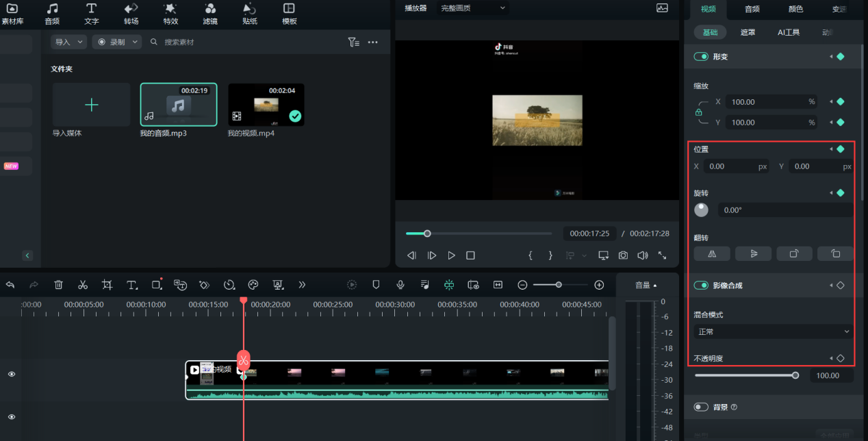Hide the video track using eye icon
868x441 pixels.
coord(11,375)
